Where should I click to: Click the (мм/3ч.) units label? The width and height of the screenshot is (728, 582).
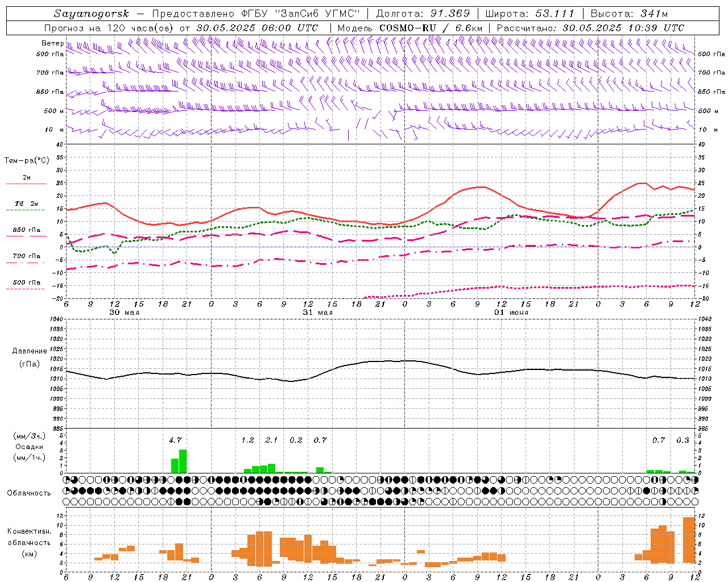(29, 436)
